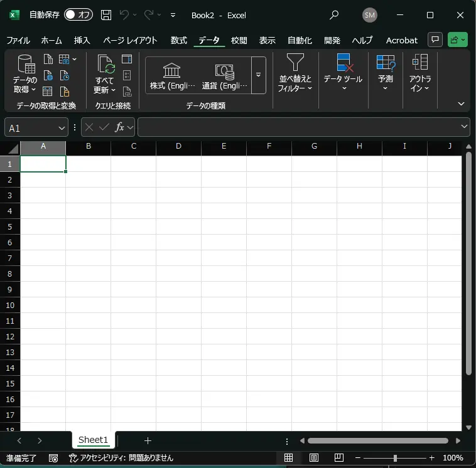Click the From Text/CSV icon
The height and width of the screenshot is (468, 476).
click(x=48, y=59)
